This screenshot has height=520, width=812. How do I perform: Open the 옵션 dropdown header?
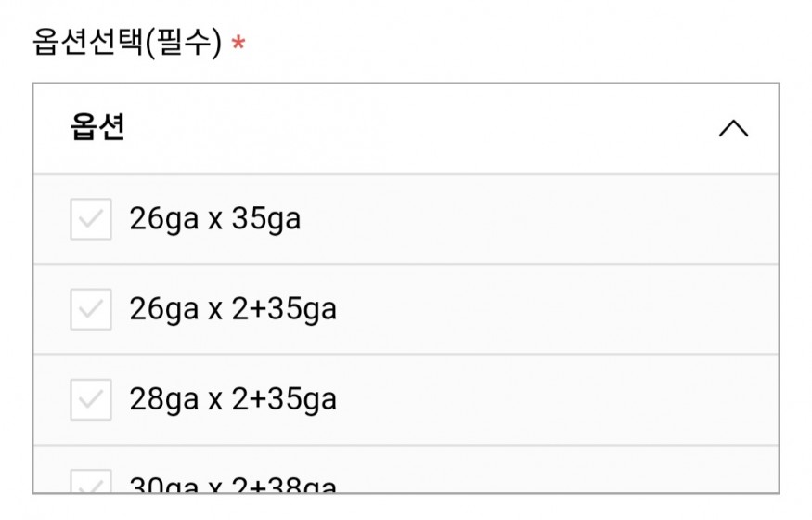406,128
